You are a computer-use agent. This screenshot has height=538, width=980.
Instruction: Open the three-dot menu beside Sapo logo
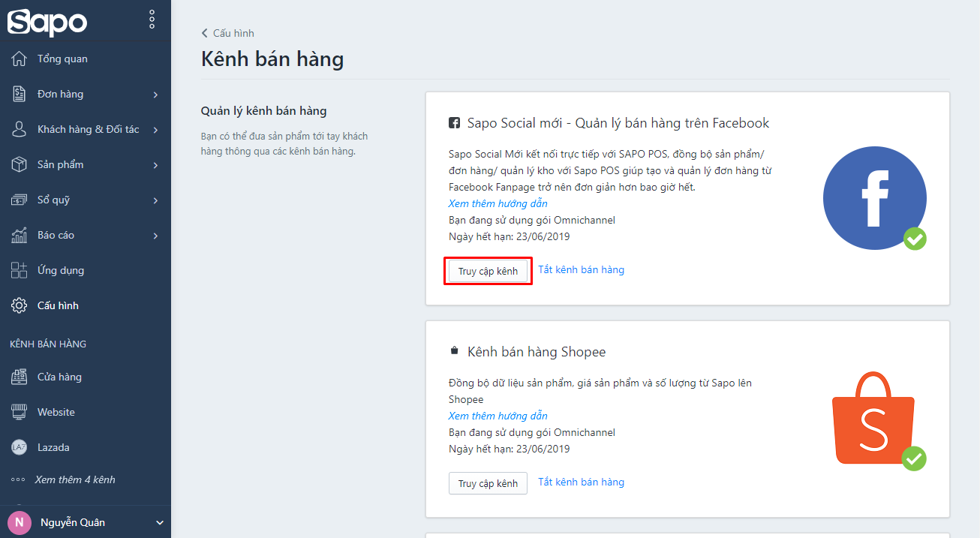pyautogui.click(x=152, y=20)
